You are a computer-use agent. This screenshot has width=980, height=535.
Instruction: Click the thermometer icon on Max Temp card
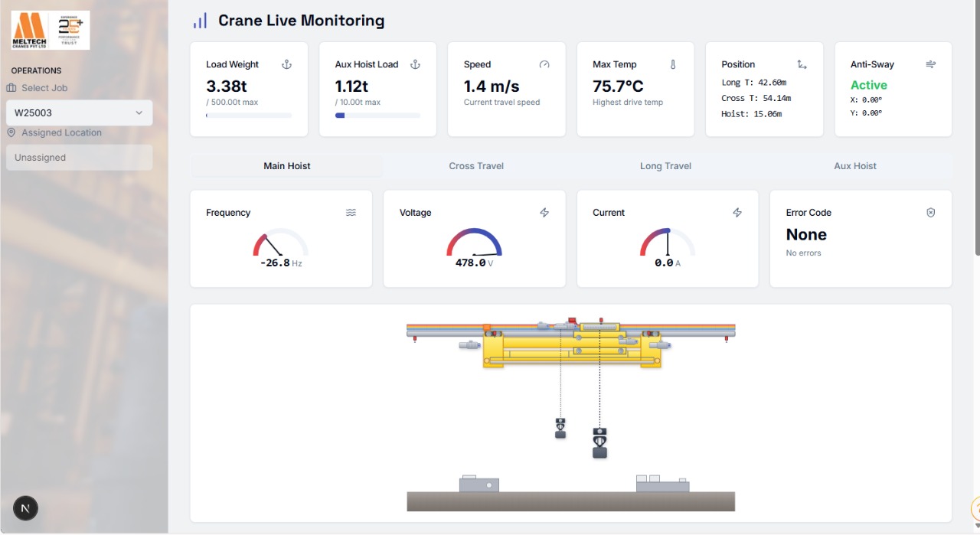click(673, 64)
